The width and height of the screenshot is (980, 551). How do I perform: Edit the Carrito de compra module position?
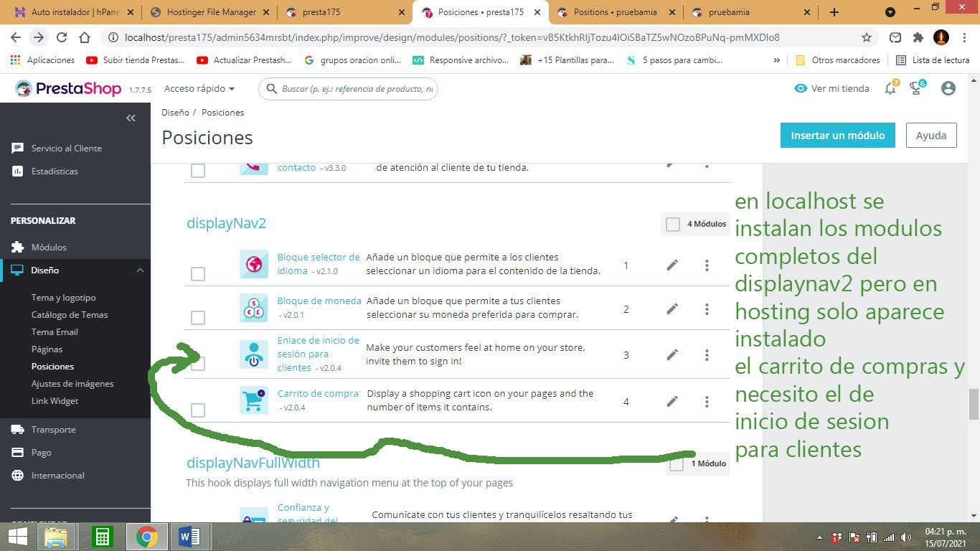(672, 402)
